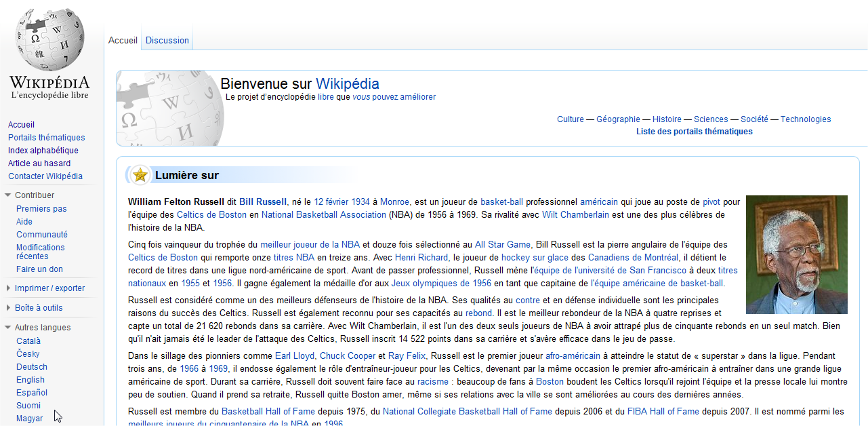Open the Sciences portal link

(x=711, y=119)
